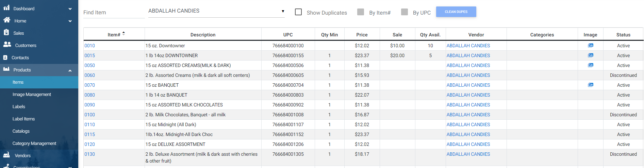Image resolution: width=644 pixels, height=168 pixels.
Task: Open the Customers sidebar item
Action: pos(39,45)
